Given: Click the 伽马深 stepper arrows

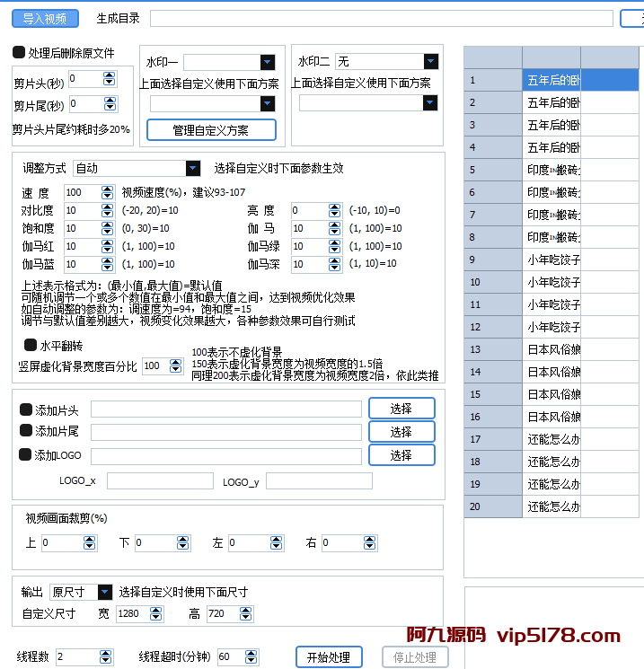Looking at the screenshot, I should [x=335, y=264].
